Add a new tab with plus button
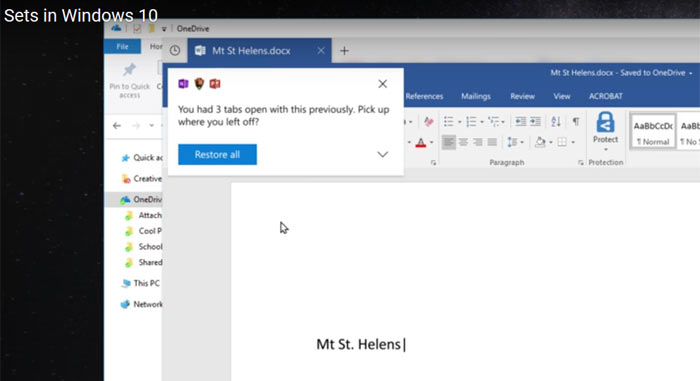The image size is (700, 381). pos(344,51)
